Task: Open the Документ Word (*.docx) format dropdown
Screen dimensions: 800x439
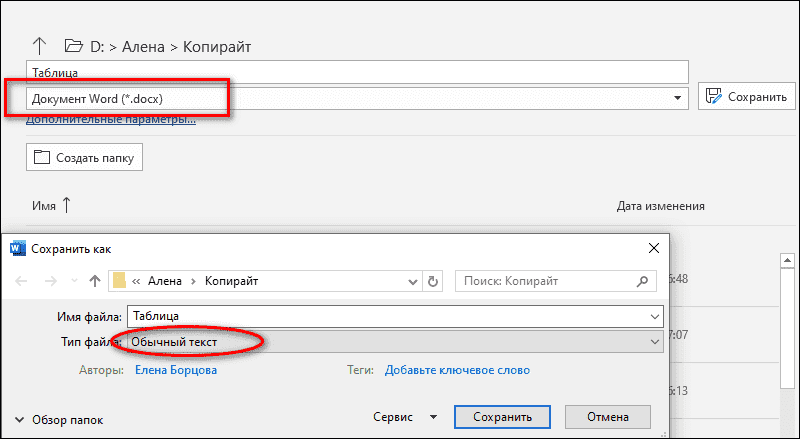Action: pos(357,98)
